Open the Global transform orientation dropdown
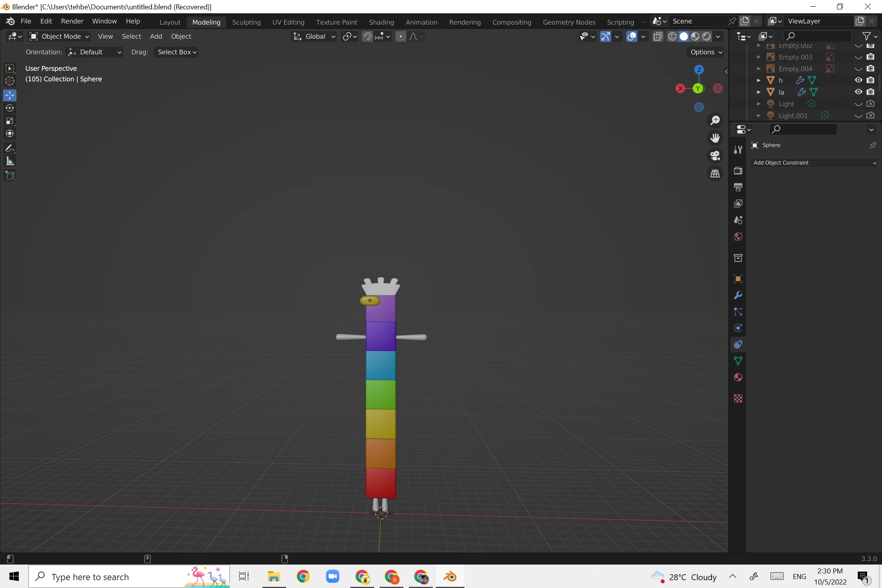The height and width of the screenshot is (588, 882). point(314,36)
